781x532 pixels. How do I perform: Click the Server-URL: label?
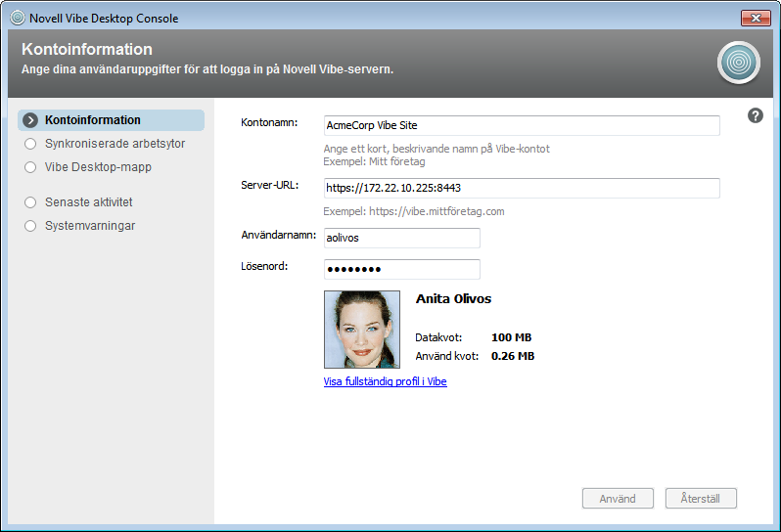[x=270, y=185]
